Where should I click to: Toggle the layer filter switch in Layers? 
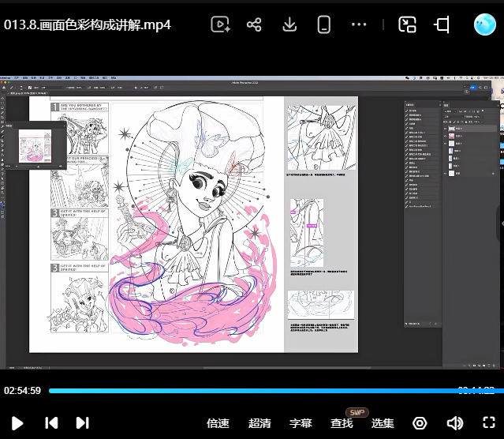click(x=483, y=111)
